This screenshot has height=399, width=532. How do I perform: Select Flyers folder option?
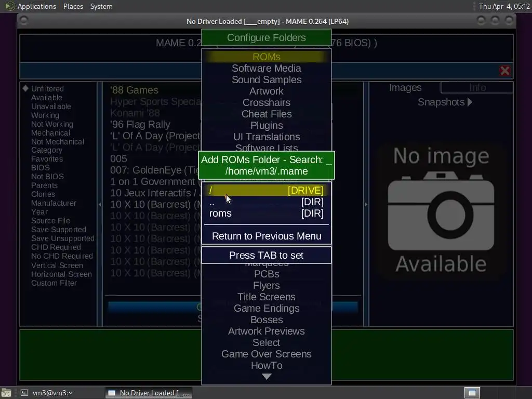[x=267, y=285]
